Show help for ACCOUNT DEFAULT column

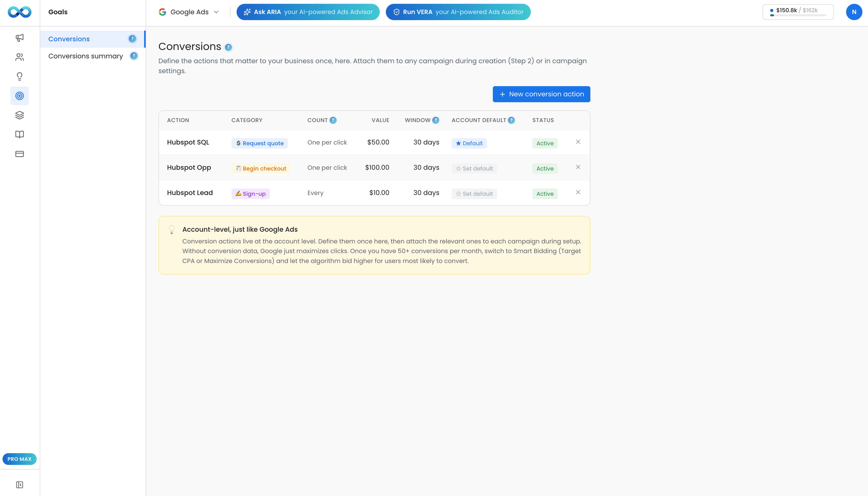click(511, 120)
